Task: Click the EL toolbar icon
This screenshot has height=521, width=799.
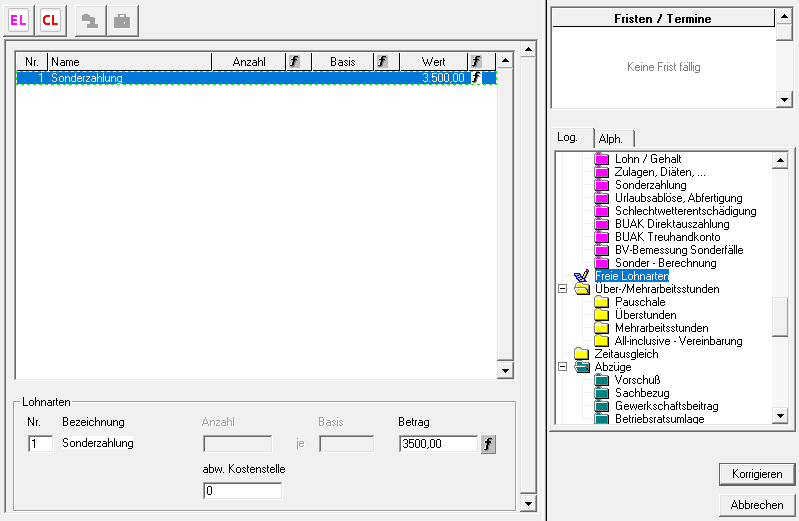Action: (20, 20)
